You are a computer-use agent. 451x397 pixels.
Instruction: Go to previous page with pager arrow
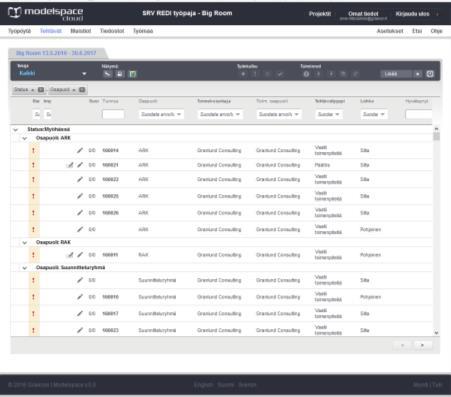[x=402, y=345]
